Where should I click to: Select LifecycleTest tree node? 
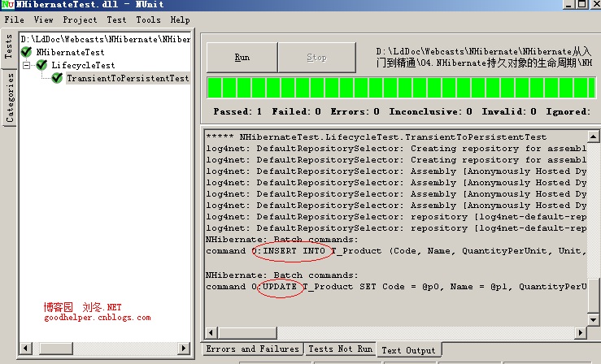coord(83,65)
